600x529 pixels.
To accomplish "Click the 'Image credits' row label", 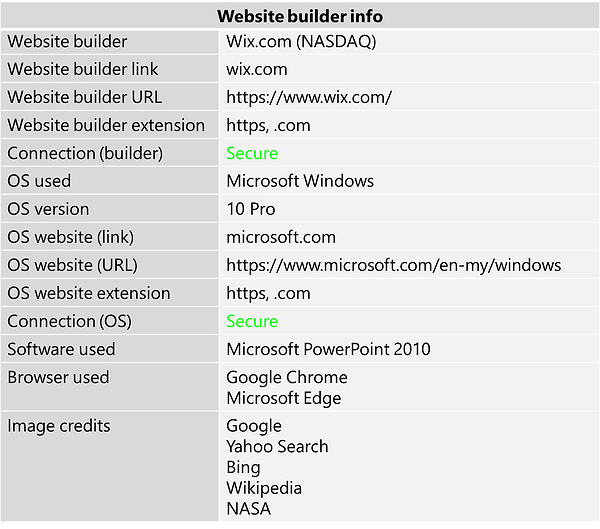I will pos(59,426).
